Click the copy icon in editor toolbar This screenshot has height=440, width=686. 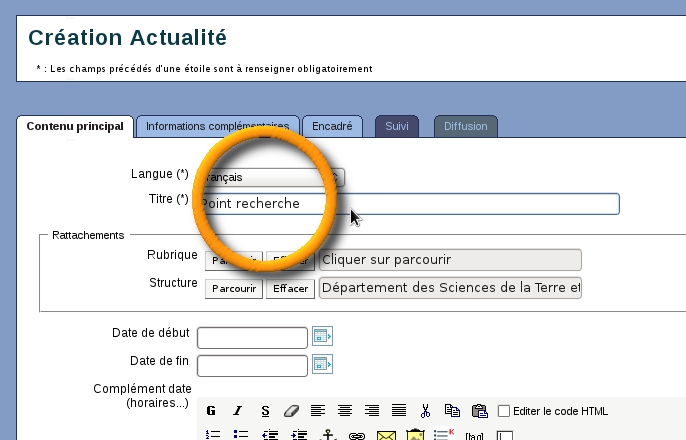[x=452, y=411]
